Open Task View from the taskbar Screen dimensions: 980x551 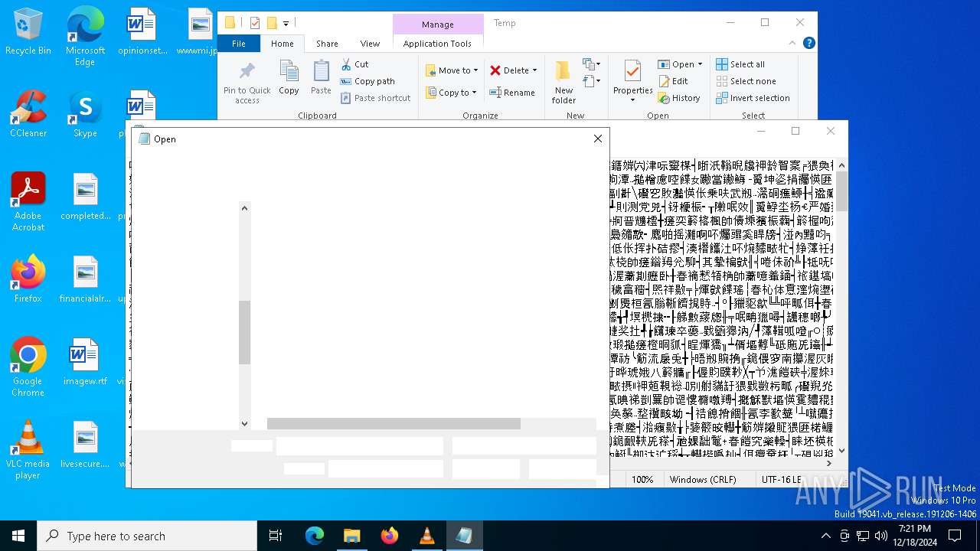coord(276,536)
